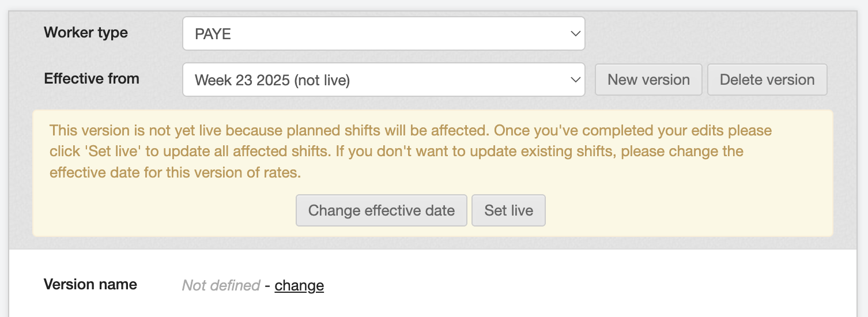Screen dimensions: 868x317
Task: Click the New version button
Action: coord(648,80)
